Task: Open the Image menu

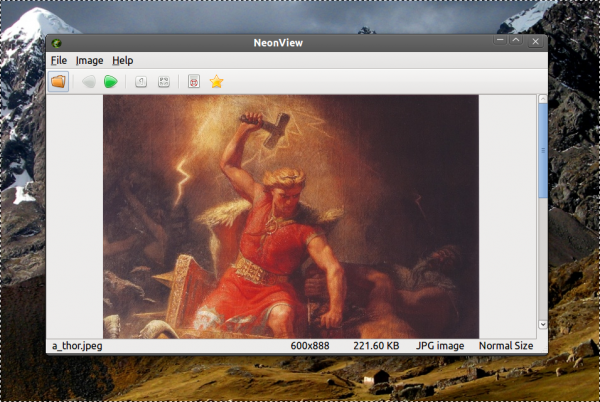Action: click(90, 60)
